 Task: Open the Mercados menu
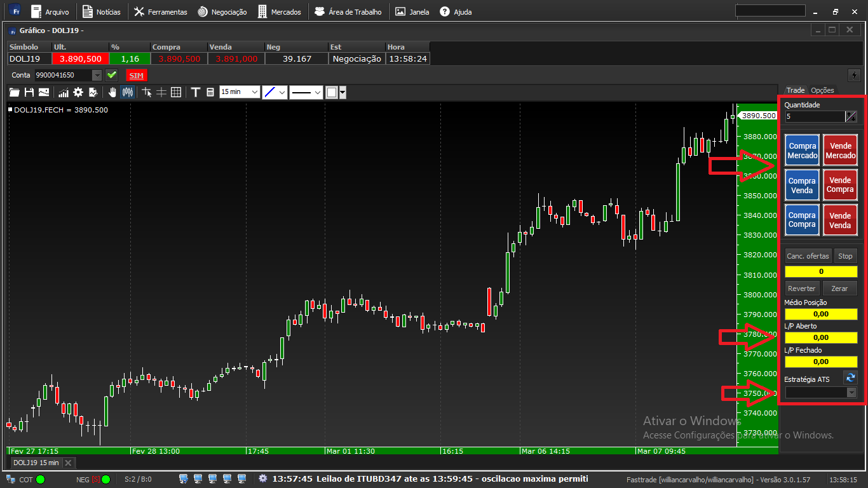(280, 11)
